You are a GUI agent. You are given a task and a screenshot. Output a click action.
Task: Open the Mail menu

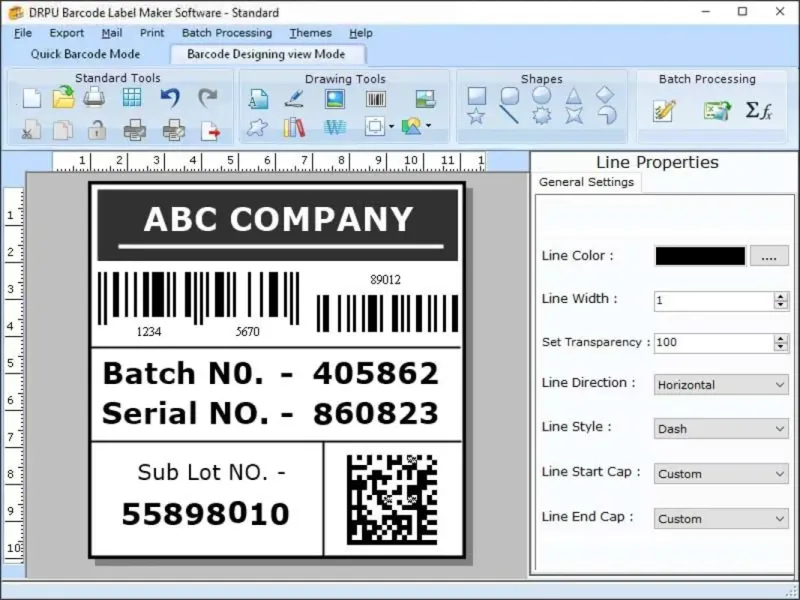pos(112,33)
